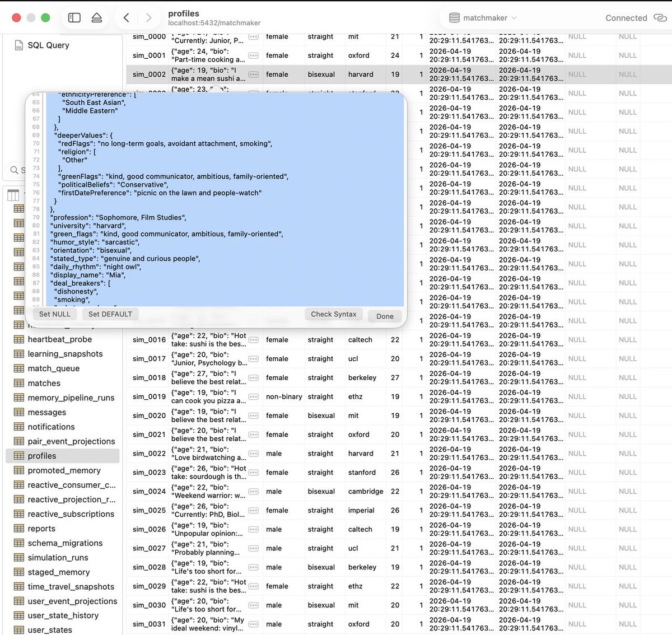The height and width of the screenshot is (635, 672).
Task: Select the notifications table
Action: click(52, 427)
